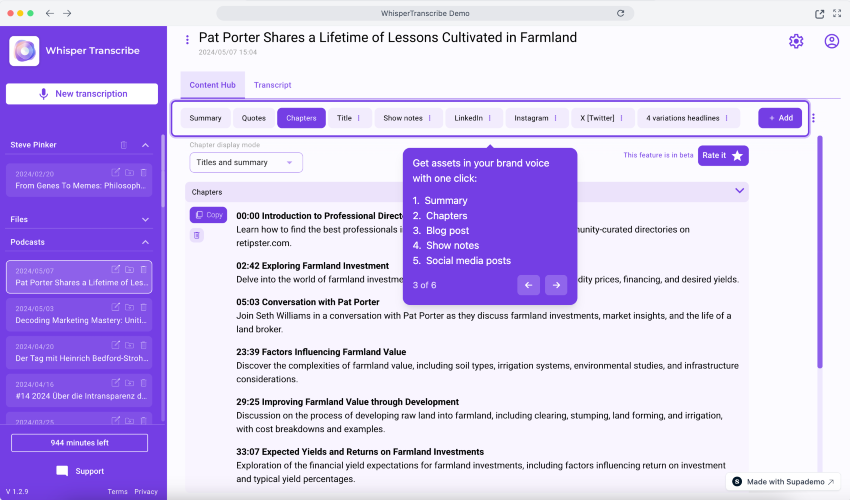Delete the Steve Pinker folder via trash icon

(124, 145)
